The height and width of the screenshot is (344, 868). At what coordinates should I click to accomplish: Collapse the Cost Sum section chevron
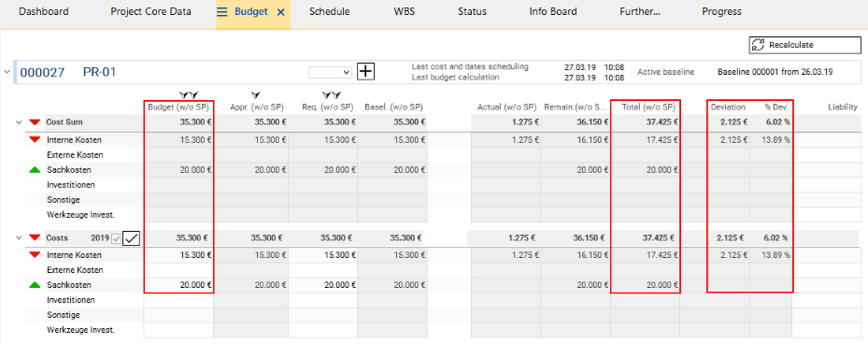(x=19, y=122)
